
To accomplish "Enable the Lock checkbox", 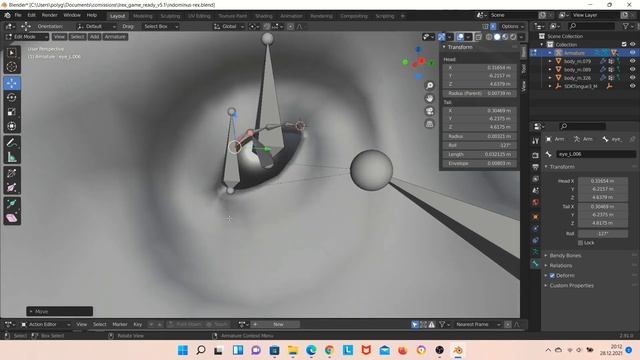I will click(x=580, y=243).
